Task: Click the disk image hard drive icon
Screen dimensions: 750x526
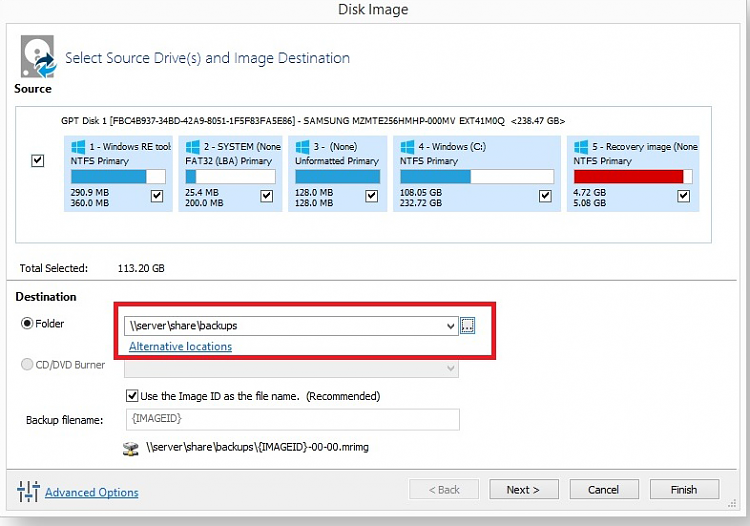Action: click(38, 56)
